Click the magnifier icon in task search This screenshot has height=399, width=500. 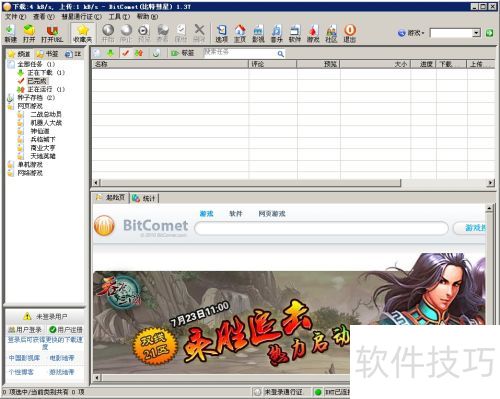tap(281, 54)
